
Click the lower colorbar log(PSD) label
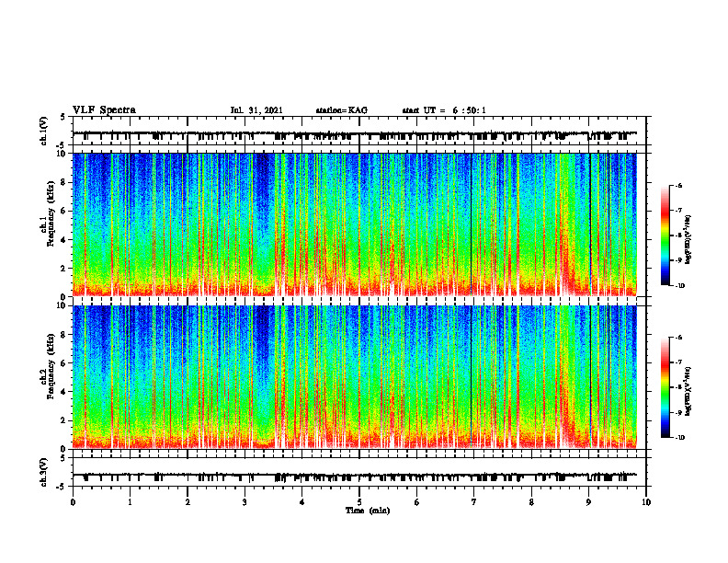pos(688,392)
